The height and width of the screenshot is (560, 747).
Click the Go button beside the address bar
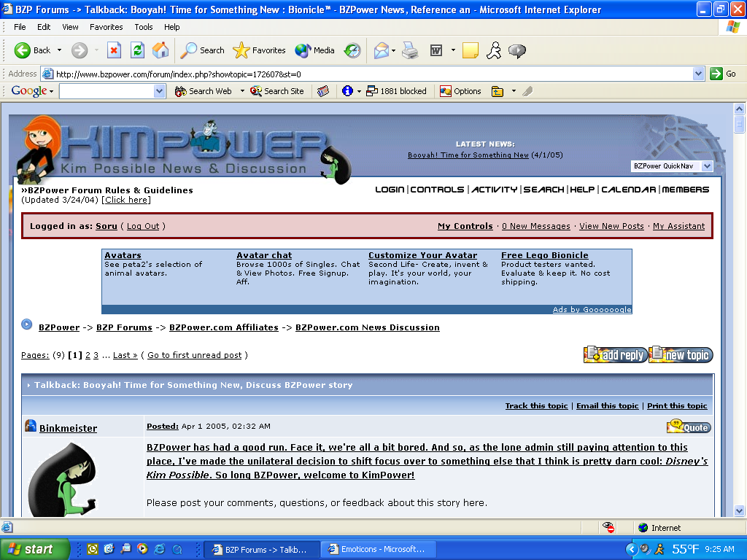tap(723, 74)
